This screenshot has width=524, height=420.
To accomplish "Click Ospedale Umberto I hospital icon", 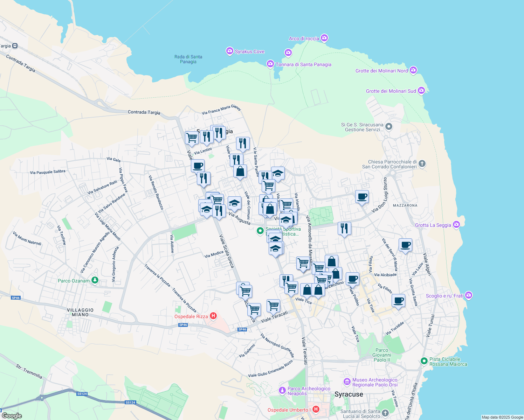I will [316, 409].
